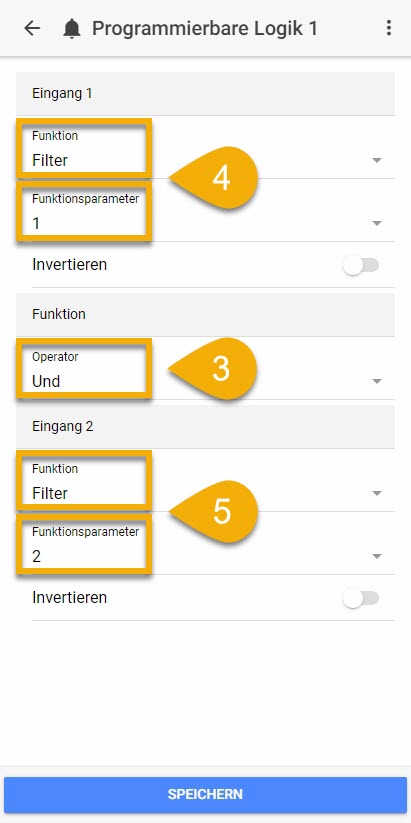The height and width of the screenshot is (823, 411).
Task: Click the 'Eingang 2' section header
Action: 205,426
